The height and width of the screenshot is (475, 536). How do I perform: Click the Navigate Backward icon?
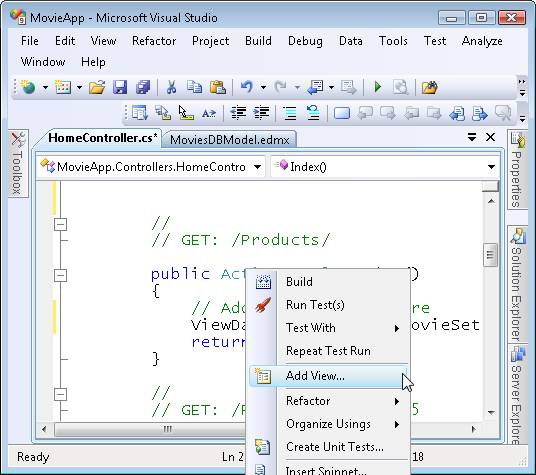click(315, 88)
